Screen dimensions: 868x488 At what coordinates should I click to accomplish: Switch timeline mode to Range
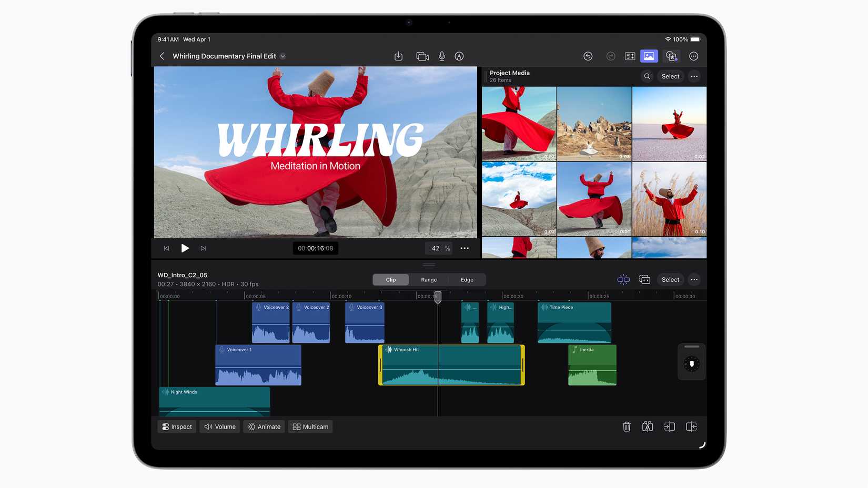click(x=429, y=280)
